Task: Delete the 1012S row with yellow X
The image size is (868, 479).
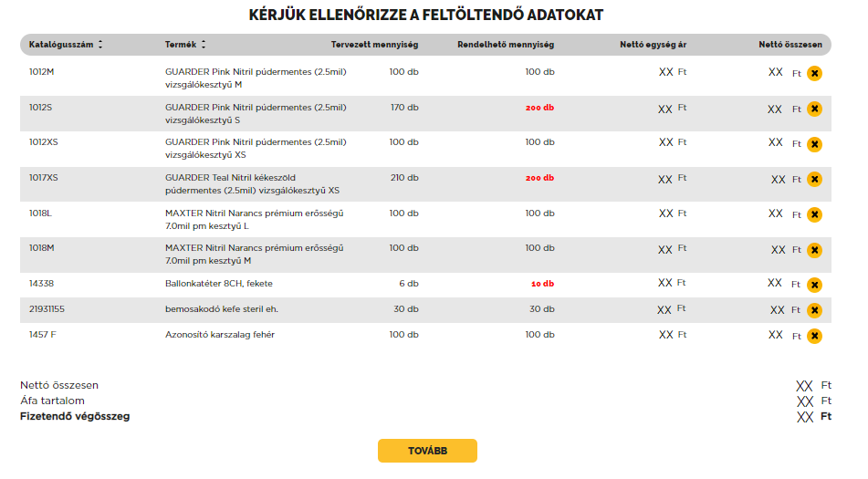Action: click(814, 109)
